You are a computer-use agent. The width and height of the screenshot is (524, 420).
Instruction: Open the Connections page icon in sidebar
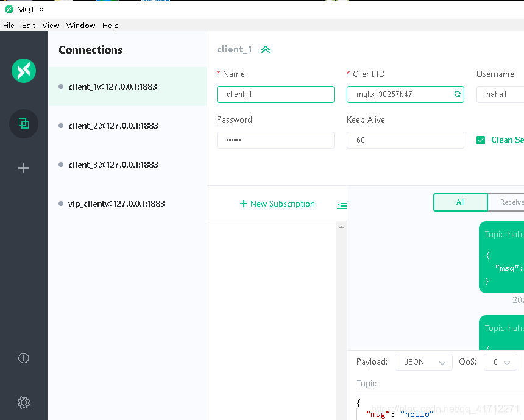tap(24, 124)
